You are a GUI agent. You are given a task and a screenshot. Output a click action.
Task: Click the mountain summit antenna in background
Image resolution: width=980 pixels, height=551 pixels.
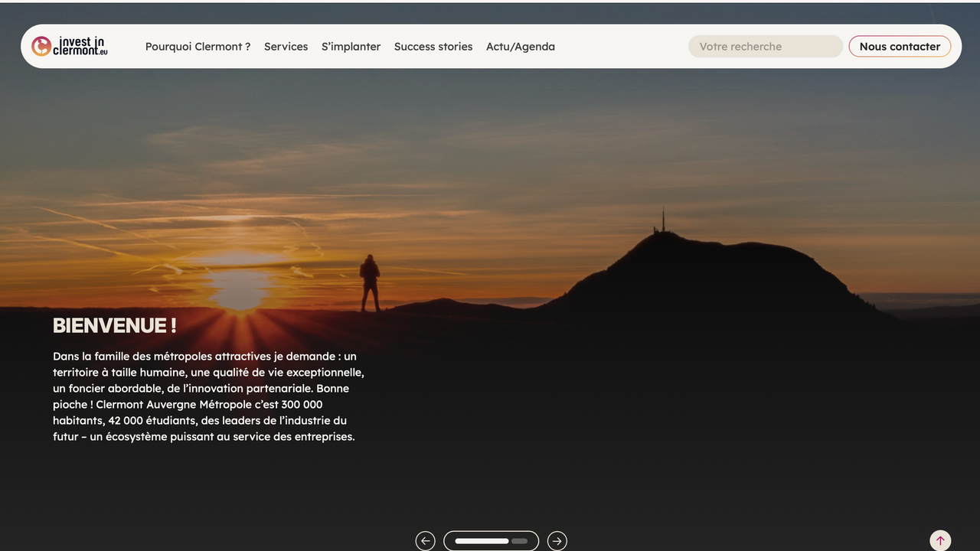[663, 220]
